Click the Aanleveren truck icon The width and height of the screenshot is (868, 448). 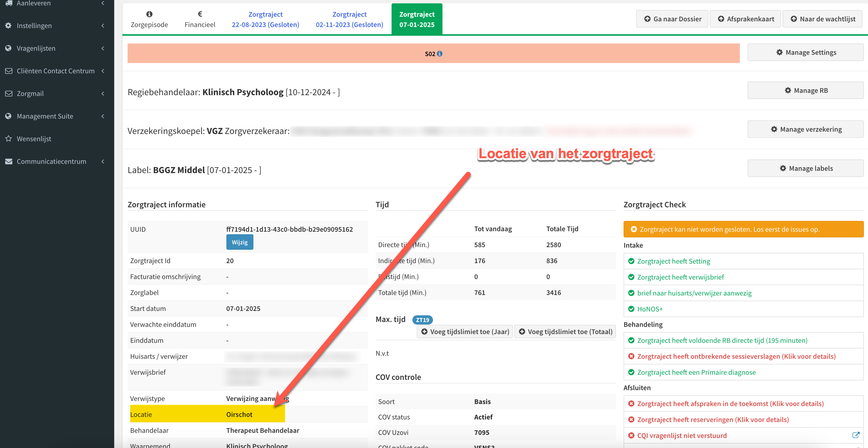pos(8,3)
